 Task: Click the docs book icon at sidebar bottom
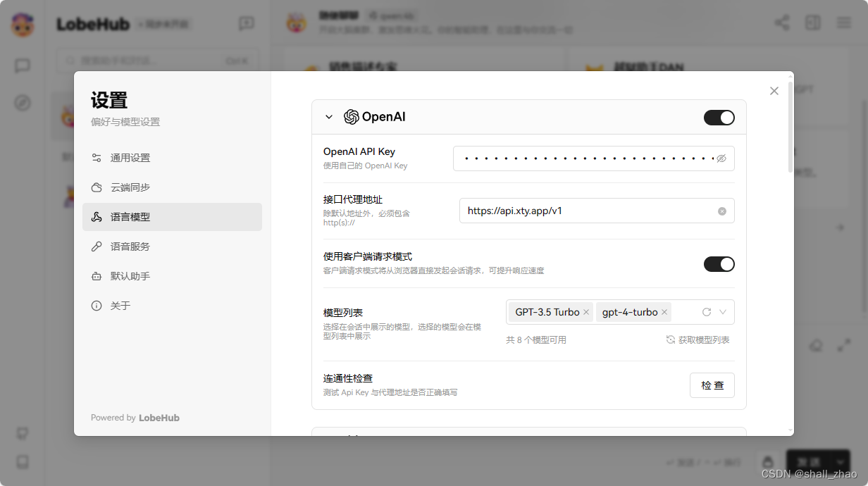[23, 462]
